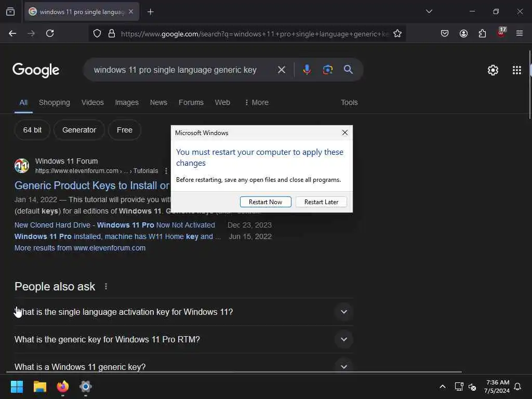Screen dimensions: 532x399
Task: Go back to the previous page
Action: point(12,33)
